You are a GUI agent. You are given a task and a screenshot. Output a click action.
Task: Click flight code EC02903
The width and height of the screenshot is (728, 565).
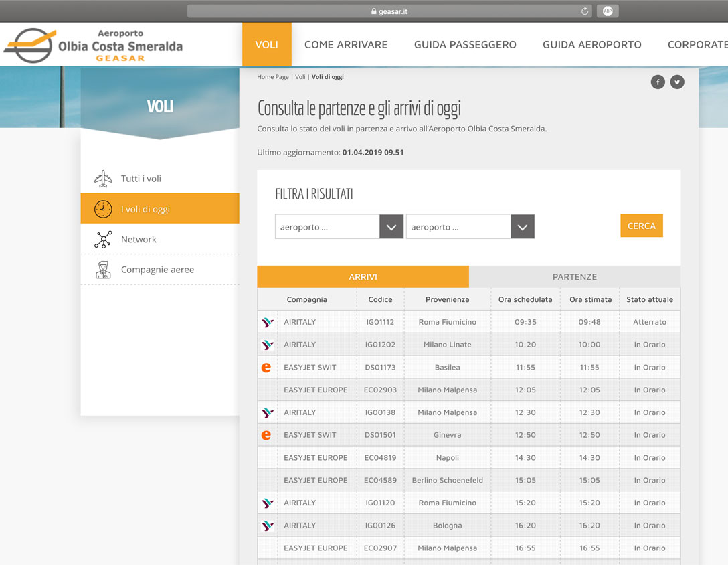pos(380,390)
